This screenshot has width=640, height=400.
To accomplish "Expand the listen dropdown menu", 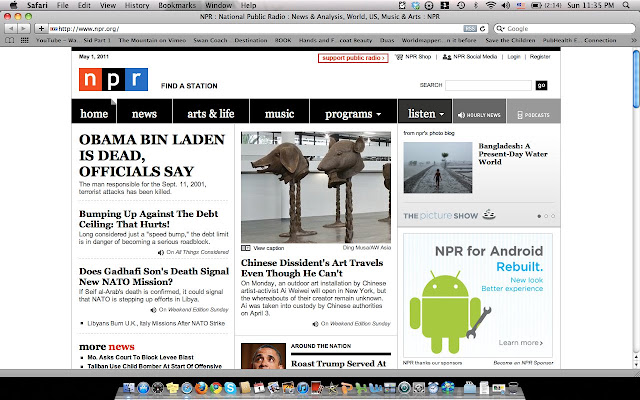I will pyautogui.click(x=425, y=114).
